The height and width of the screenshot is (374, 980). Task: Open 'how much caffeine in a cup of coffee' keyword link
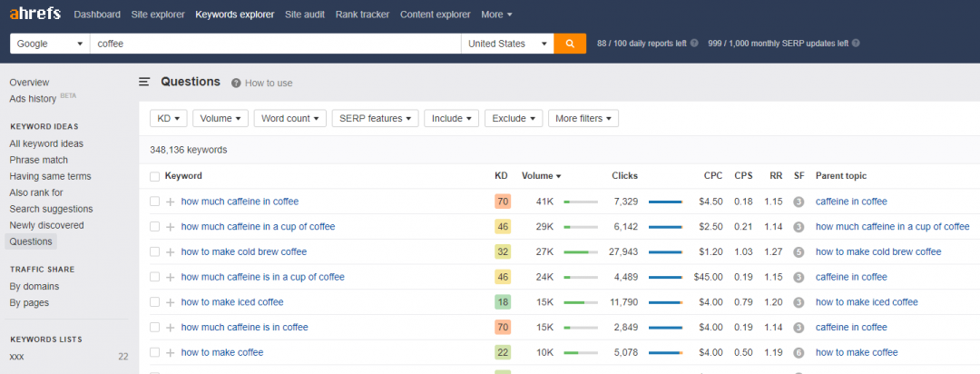coord(258,227)
